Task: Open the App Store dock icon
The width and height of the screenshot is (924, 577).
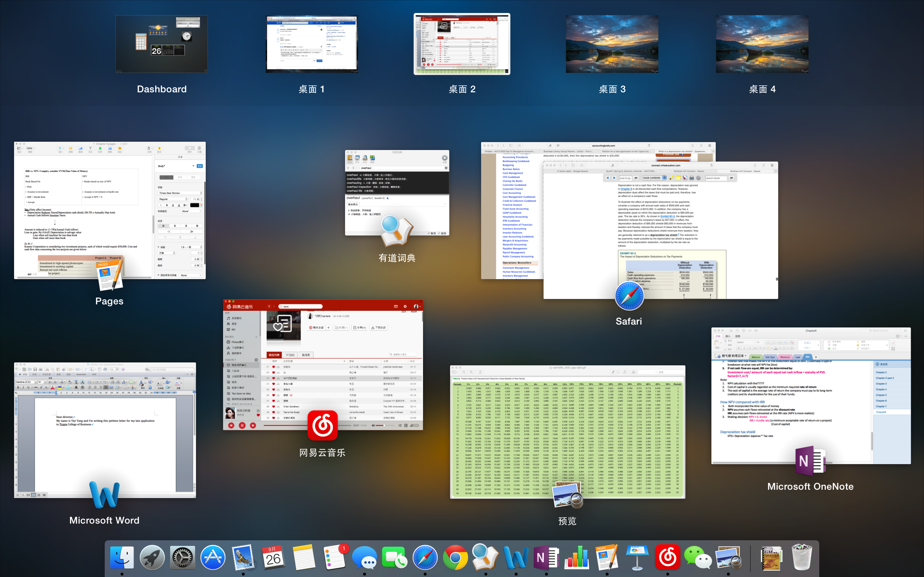Action: point(213,558)
